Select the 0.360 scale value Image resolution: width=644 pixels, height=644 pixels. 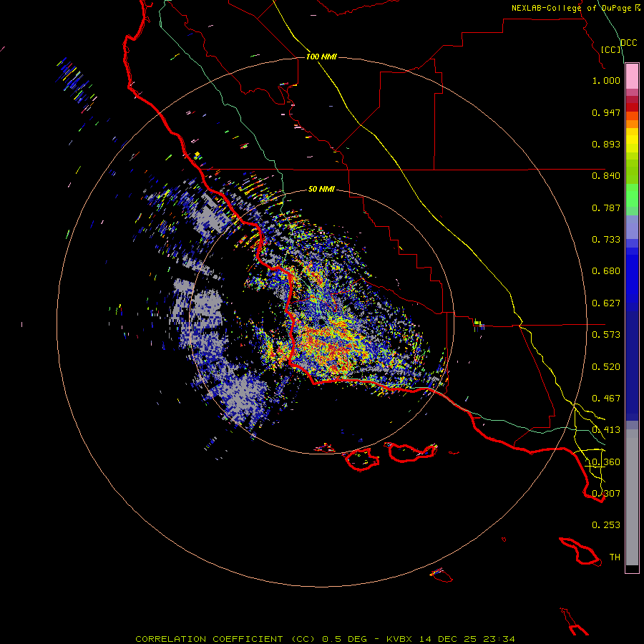(x=606, y=462)
